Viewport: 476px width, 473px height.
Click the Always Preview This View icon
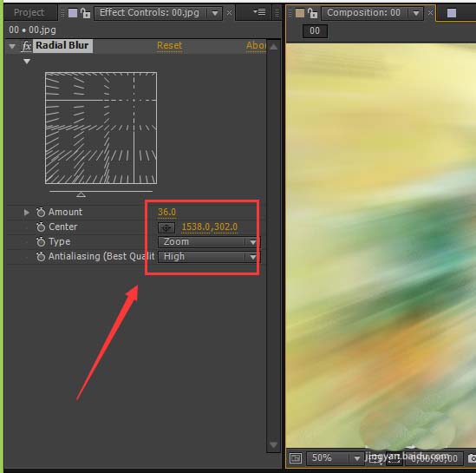point(296,457)
